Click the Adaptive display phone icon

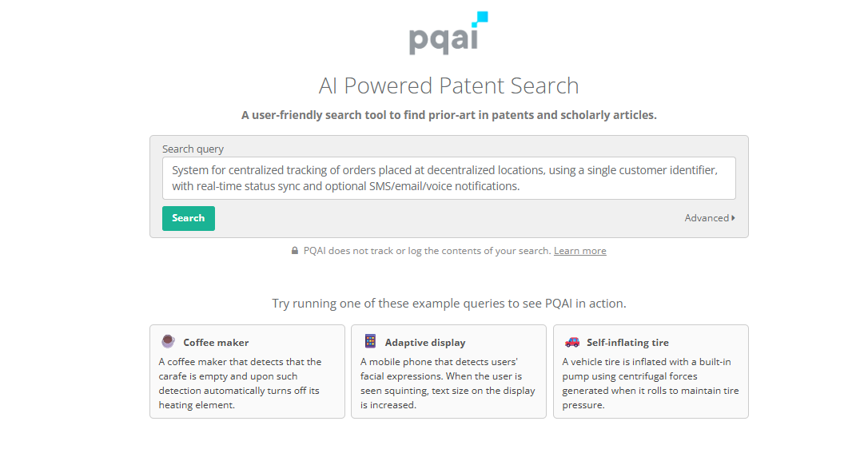click(x=370, y=341)
